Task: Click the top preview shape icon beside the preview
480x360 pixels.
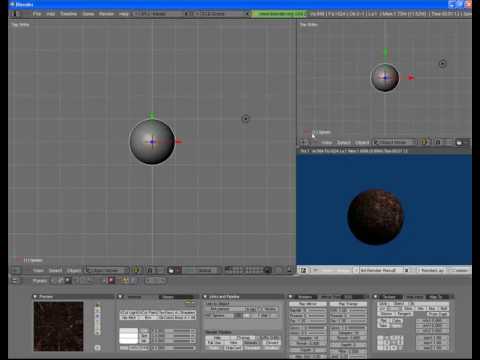Action: point(97,306)
